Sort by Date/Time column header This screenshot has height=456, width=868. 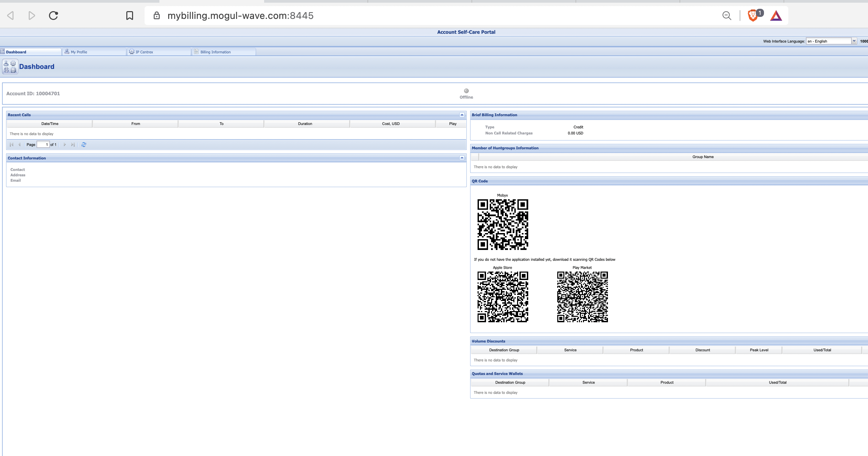click(x=50, y=124)
